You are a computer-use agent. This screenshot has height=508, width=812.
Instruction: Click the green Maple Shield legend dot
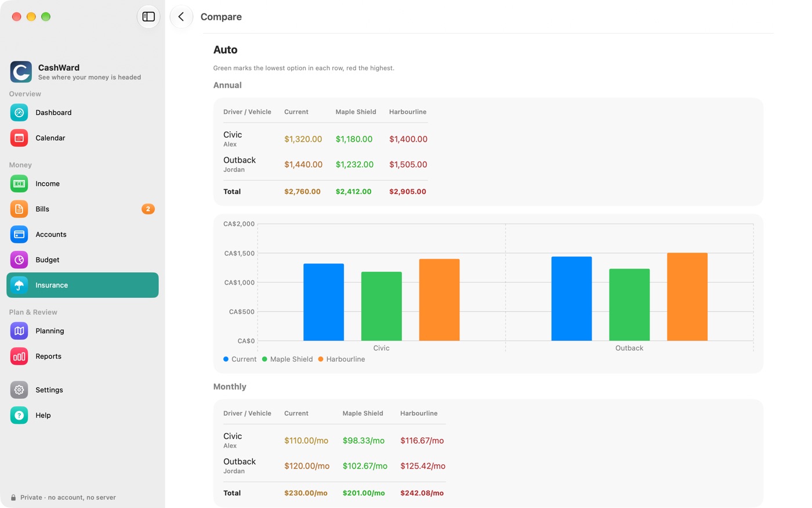(264, 359)
